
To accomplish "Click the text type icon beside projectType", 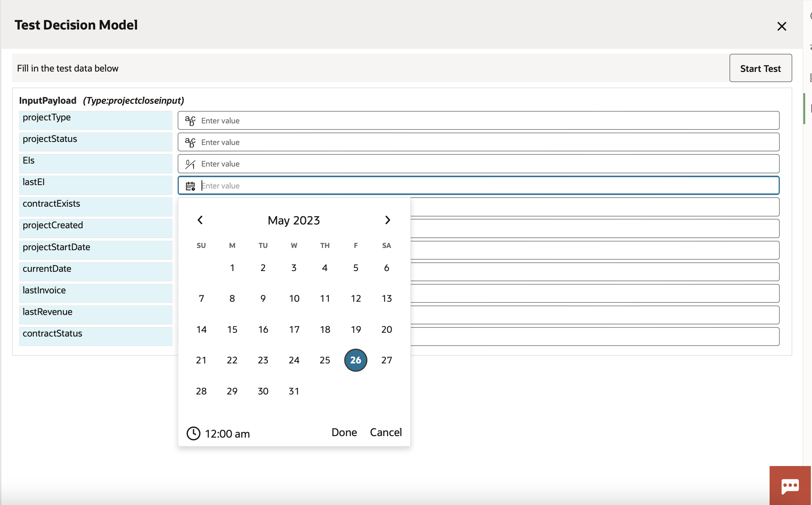I will pos(189,120).
